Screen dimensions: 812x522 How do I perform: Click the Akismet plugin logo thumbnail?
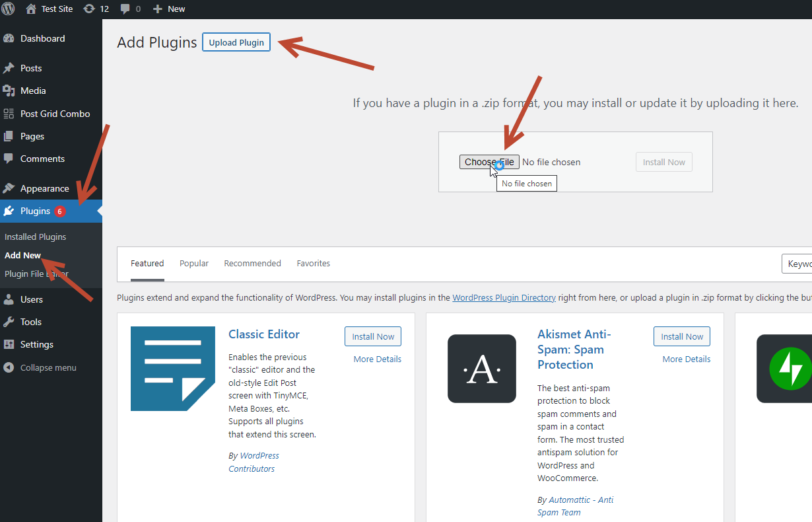(x=482, y=369)
